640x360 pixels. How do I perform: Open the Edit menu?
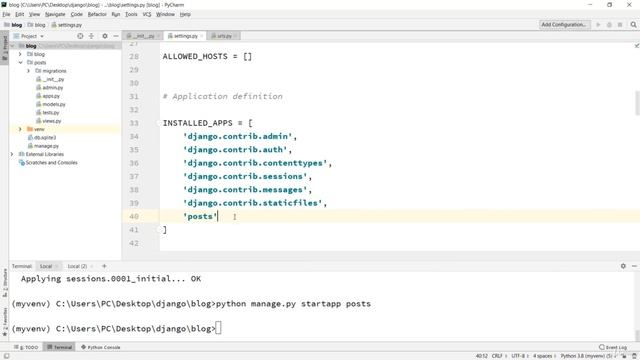coord(19,14)
